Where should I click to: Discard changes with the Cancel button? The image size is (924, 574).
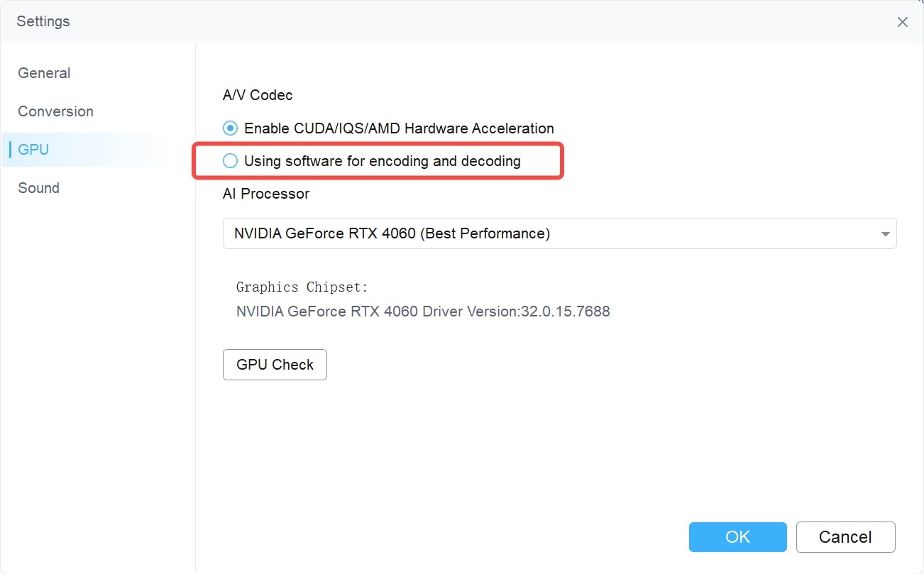845,537
